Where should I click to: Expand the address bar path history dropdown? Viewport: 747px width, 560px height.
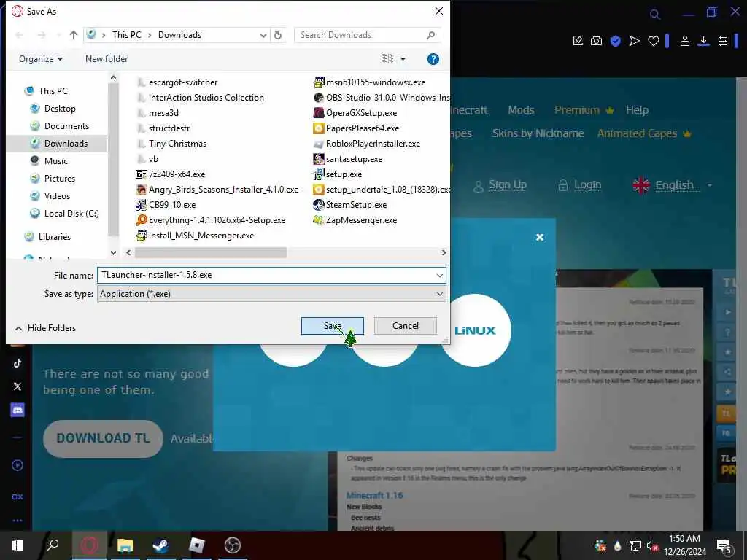[263, 35]
